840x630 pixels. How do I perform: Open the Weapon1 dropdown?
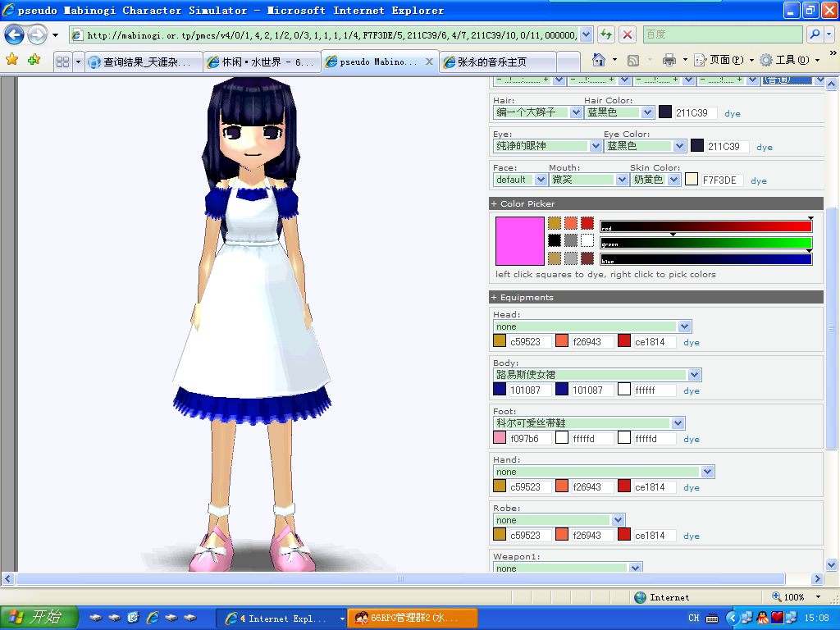tap(568, 568)
